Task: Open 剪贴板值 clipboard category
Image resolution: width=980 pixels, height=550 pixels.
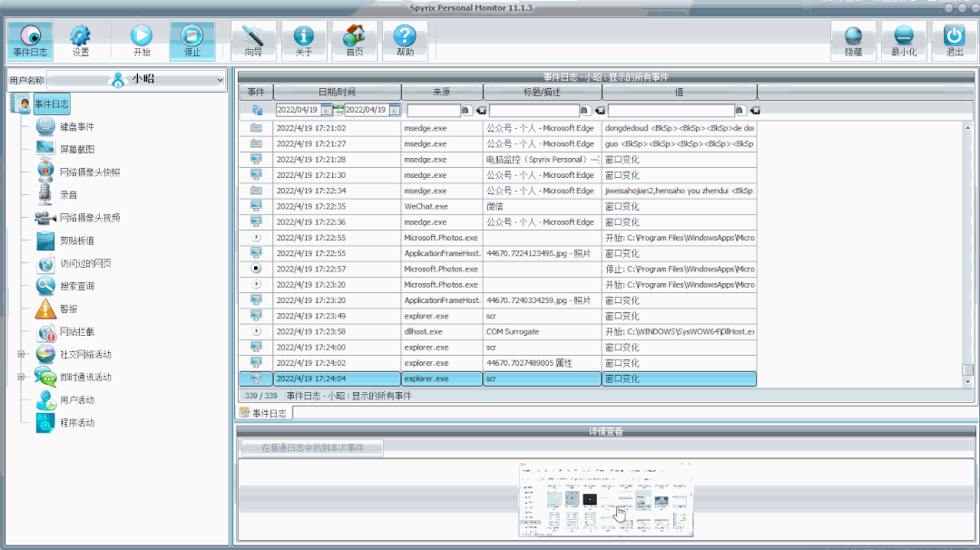Action: pos(77,241)
